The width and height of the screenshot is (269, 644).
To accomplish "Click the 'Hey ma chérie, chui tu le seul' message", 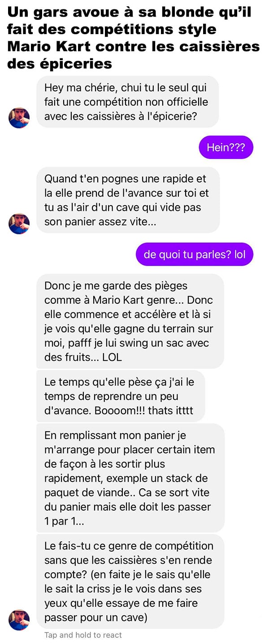I will [127, 101].
